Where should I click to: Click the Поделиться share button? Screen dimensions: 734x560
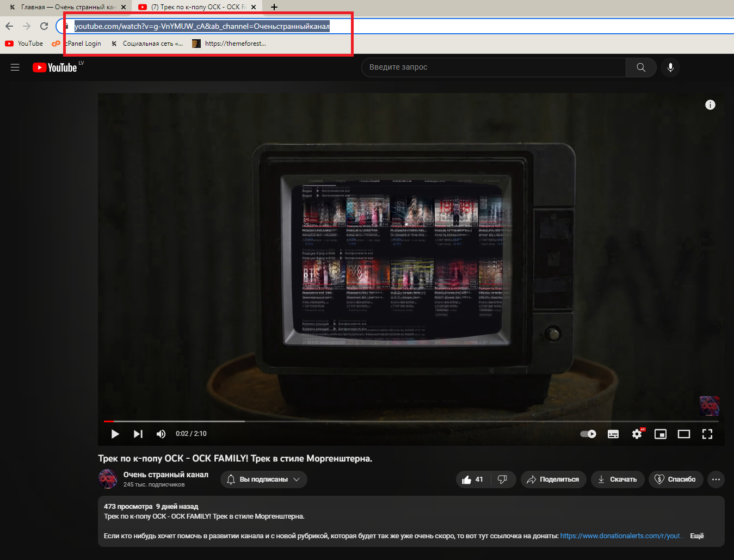(553, 479)
